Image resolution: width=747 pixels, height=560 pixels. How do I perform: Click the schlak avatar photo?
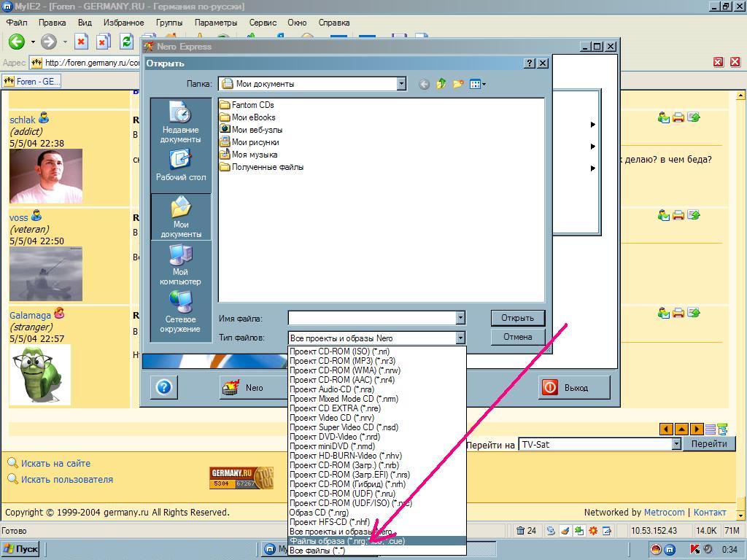(46, 176)
